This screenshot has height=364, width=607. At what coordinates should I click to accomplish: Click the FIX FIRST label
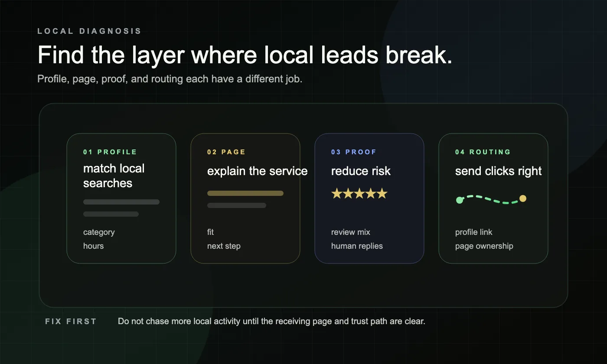(x=71, y=322)
